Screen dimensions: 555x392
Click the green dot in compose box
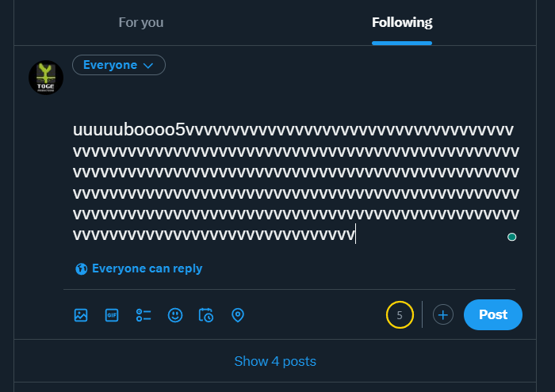pos(511,237)
